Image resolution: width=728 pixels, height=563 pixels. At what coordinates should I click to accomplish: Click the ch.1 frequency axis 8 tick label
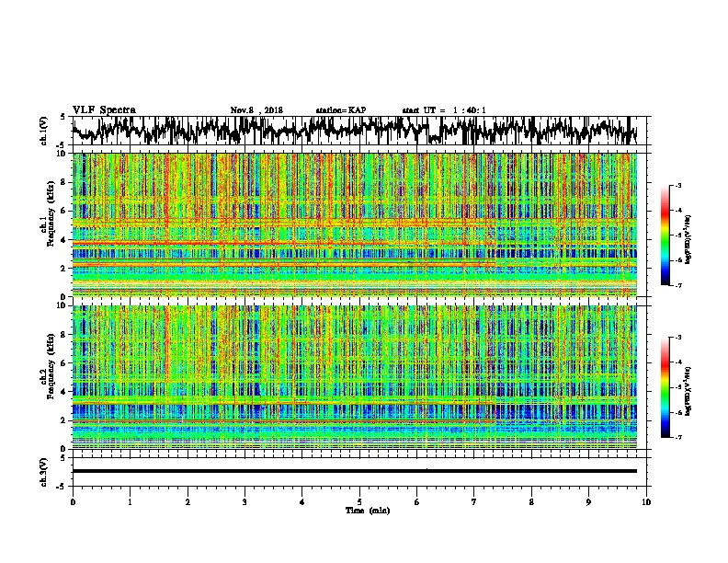tap(65, 183)
